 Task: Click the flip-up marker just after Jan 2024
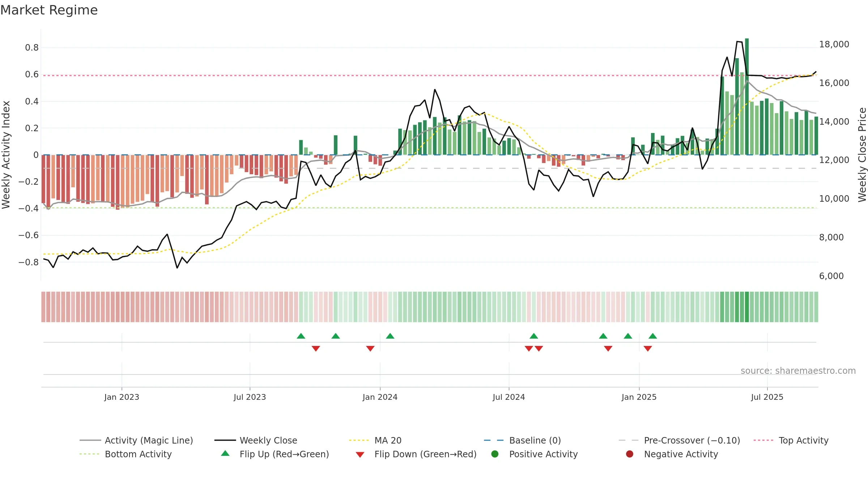390,336
